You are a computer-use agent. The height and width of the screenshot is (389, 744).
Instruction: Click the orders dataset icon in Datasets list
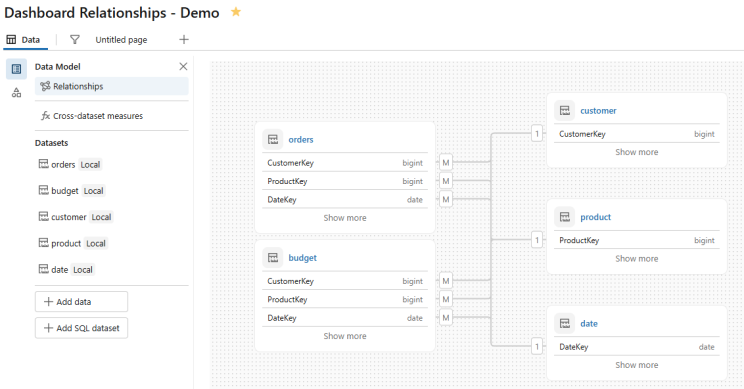pos(43,164)
